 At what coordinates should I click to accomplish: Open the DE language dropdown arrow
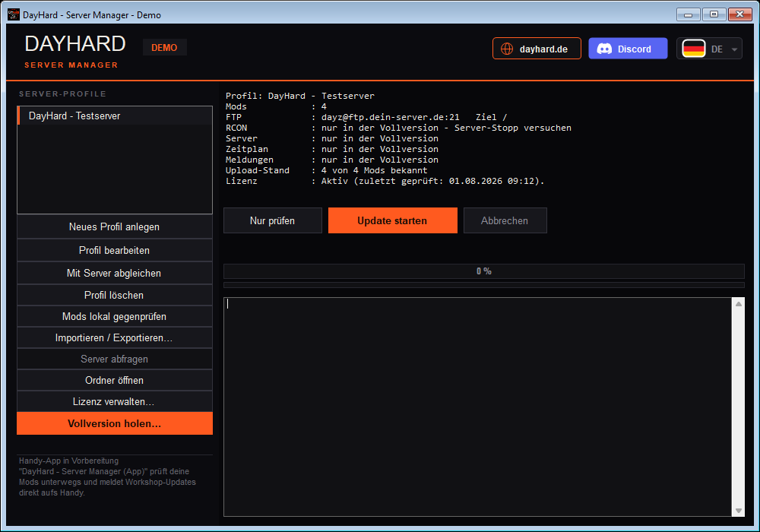tap(734, 49)
